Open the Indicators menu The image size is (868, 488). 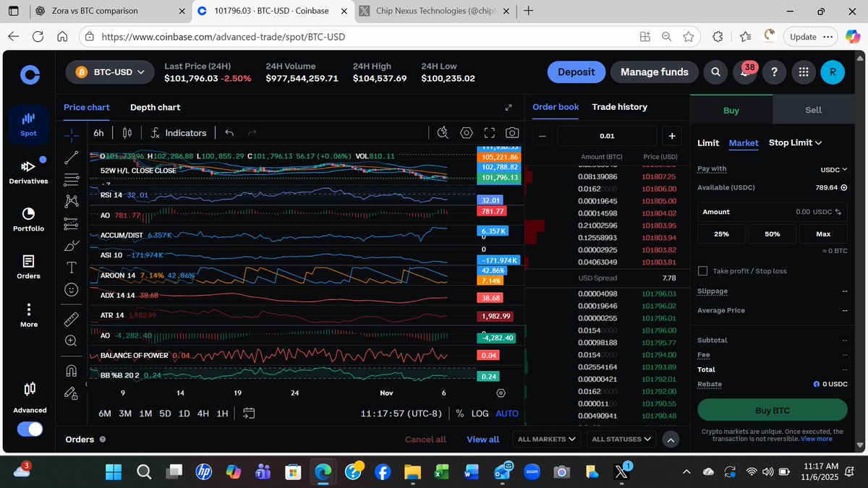[x=178, y=133]
